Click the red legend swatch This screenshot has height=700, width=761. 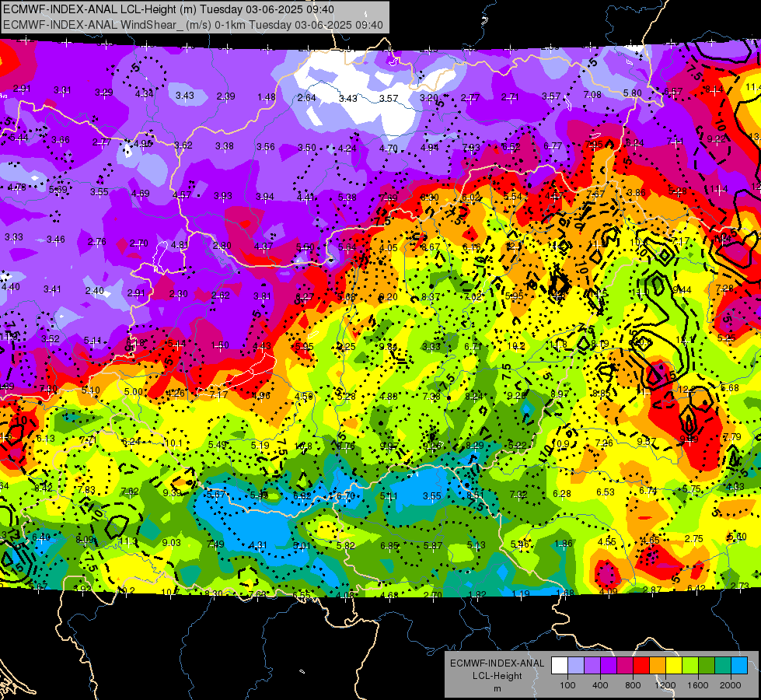pos(641,666)
